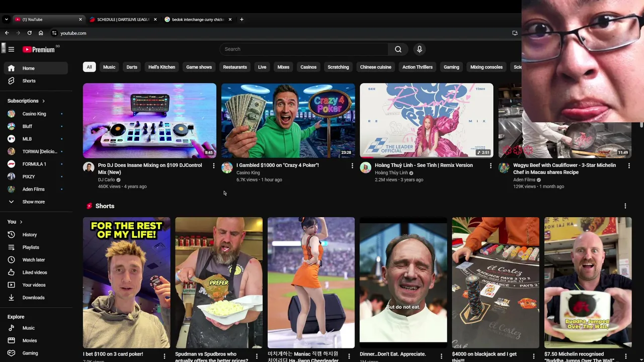Select the Scratching chip
This screenshot has height=362, width=644.
[338, 67]
